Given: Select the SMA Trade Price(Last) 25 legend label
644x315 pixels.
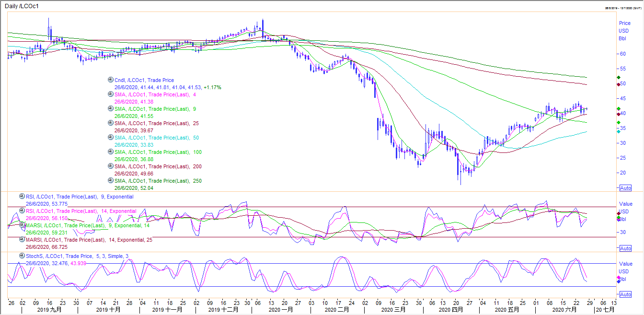Looking at the screenshot, I should [x=157, y=123].
